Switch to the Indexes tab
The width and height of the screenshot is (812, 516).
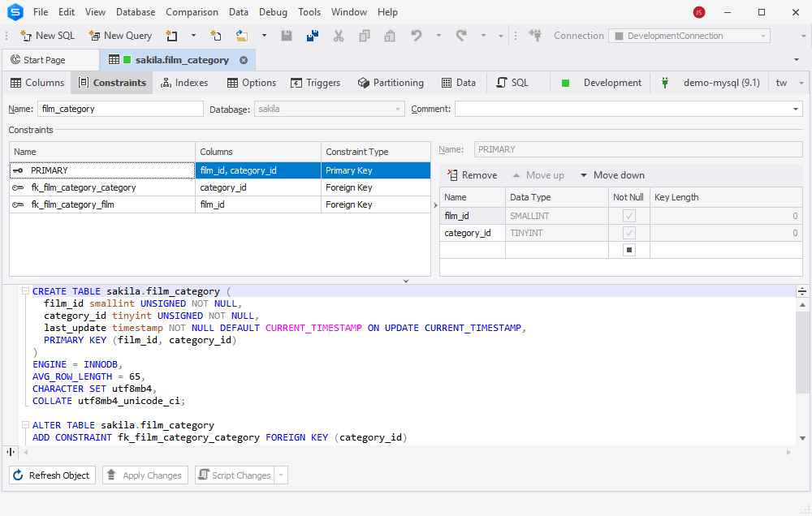coord(184,83)
